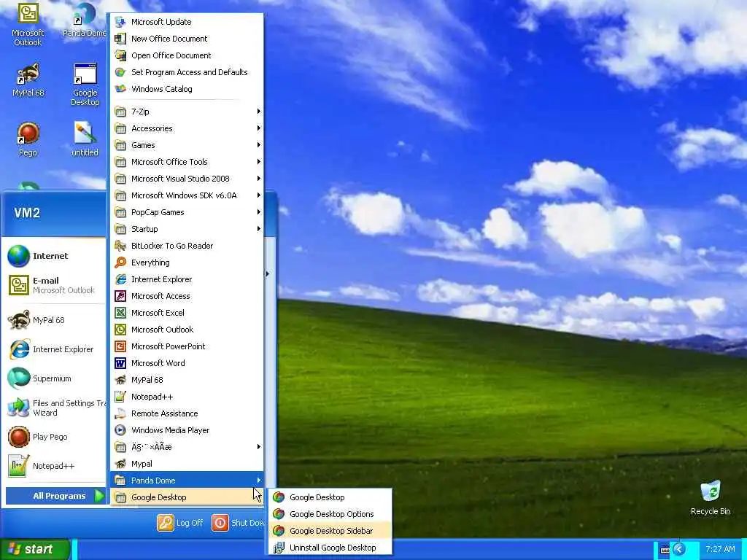Click the VM2 user name header

click(27, 212)
